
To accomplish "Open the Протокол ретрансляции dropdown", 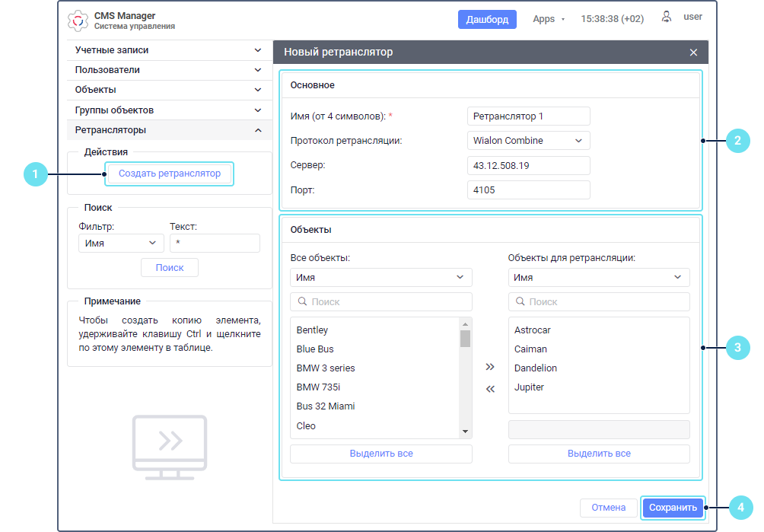I will pos(528,141).
